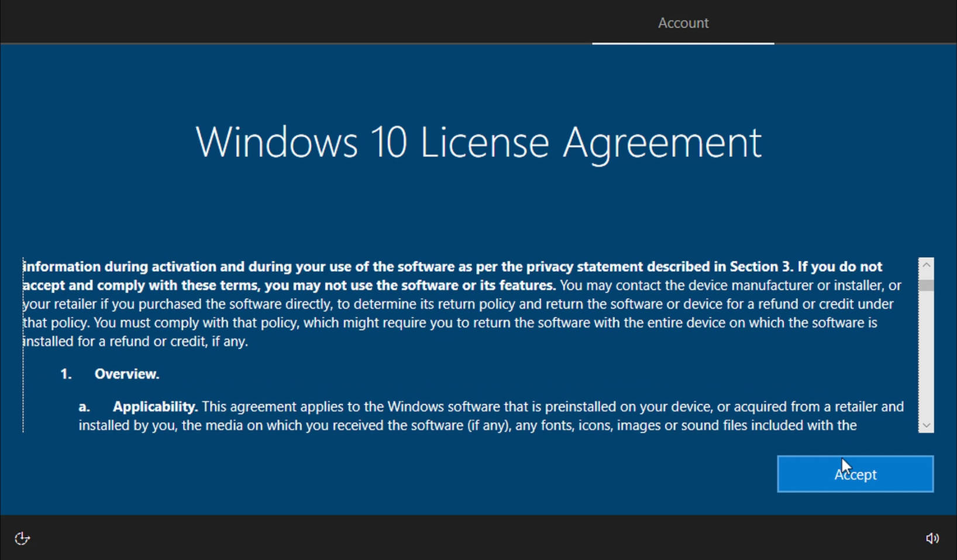This screenshot has height=560, width=957.
Task: Click the section number "1." before Overview
Action: point(66,374)
